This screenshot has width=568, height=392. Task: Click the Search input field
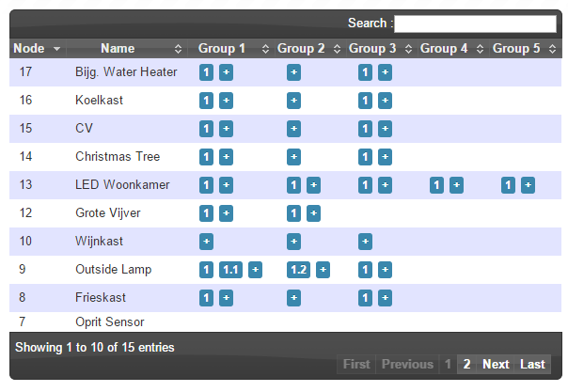475,24
